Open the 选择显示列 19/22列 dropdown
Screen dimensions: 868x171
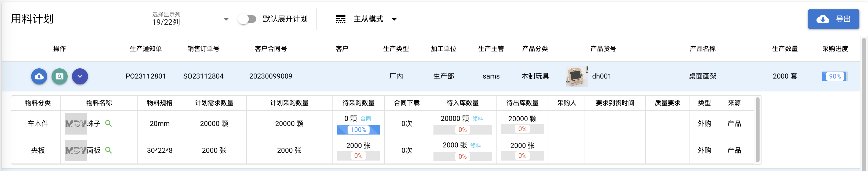[190, 19]
